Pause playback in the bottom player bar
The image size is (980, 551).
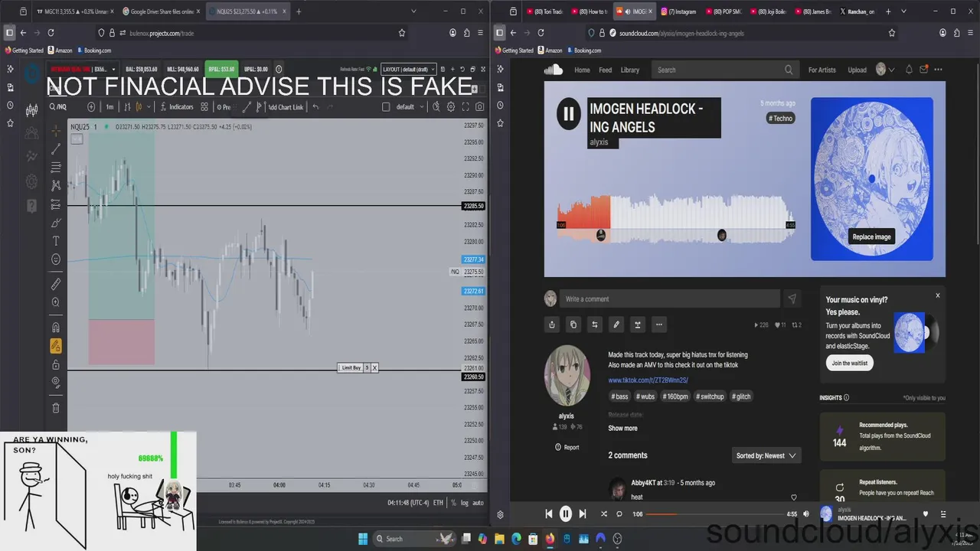pos(565,514)
